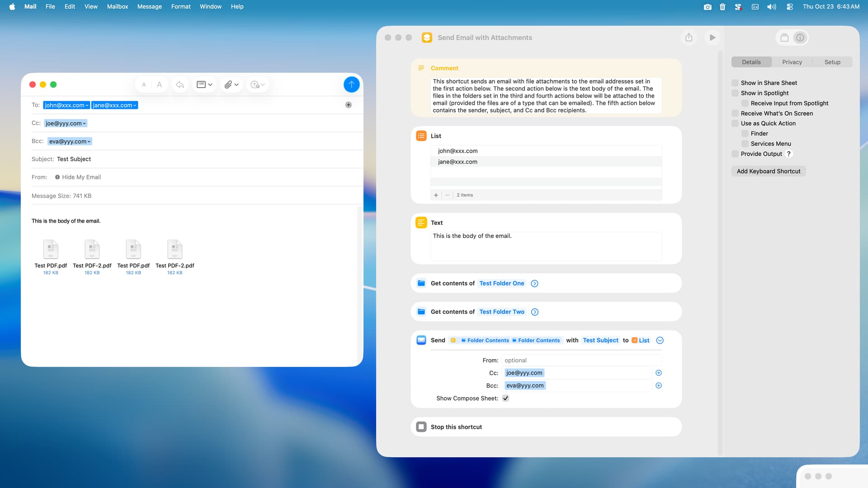Click the paperclip attachment icon

[x=228, y=84]
